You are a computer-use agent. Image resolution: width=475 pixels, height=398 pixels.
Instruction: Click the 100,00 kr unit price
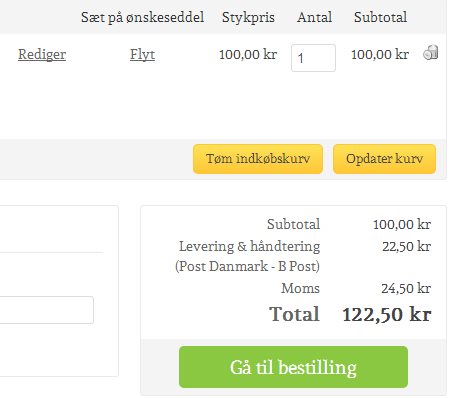click(x=248, y=54)
